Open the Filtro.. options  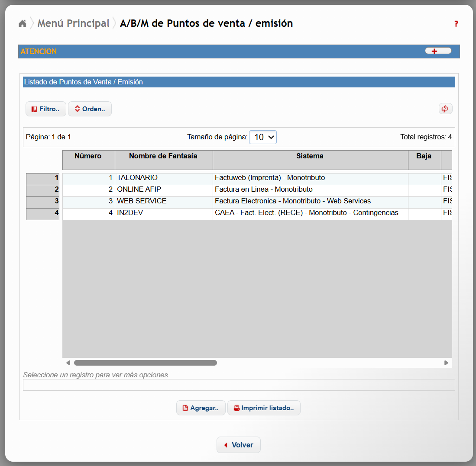(46, 109)
